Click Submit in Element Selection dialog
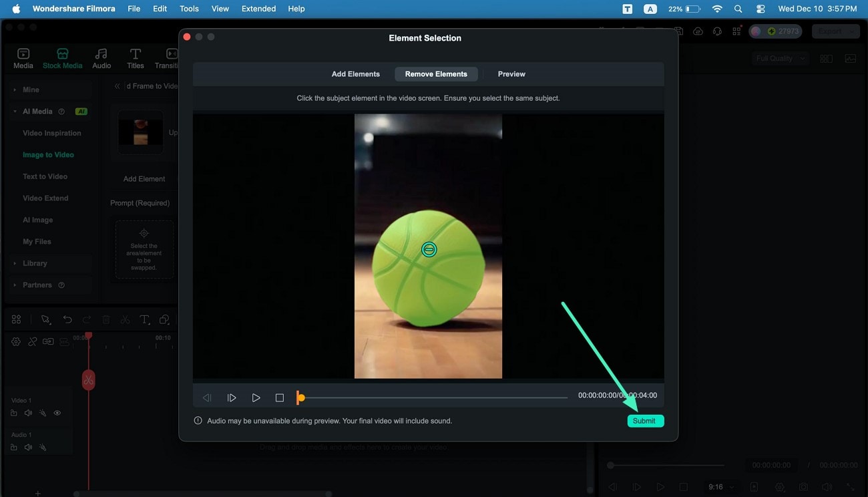 [645, 421]
